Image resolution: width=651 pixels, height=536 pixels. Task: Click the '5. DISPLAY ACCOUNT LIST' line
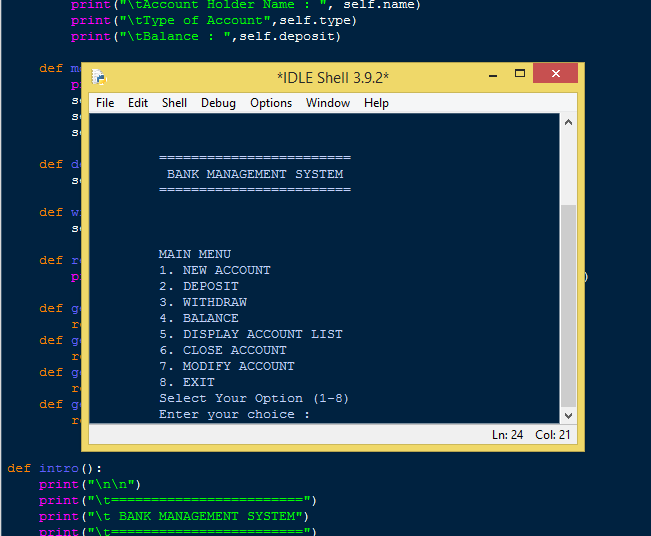point(251,334)
